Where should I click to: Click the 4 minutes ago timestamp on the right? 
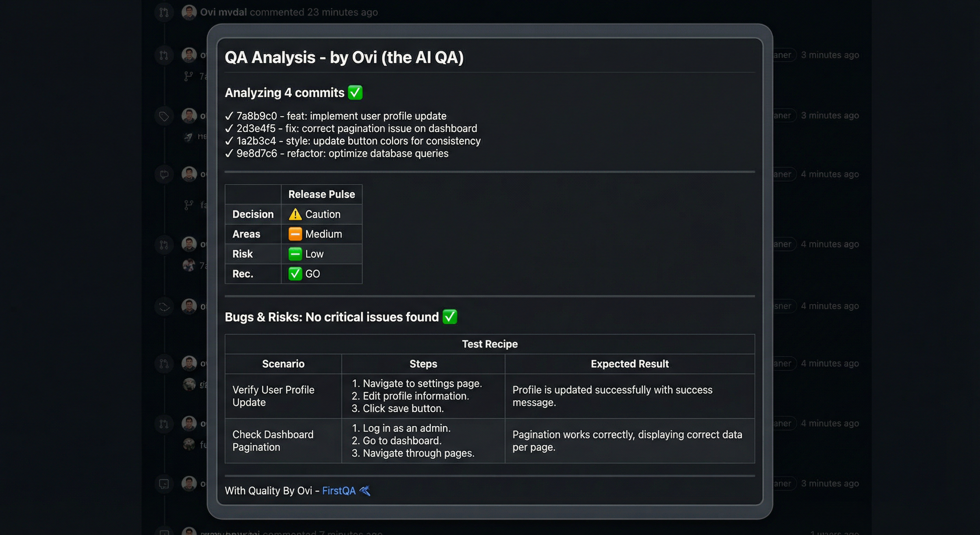pos(830,174)
